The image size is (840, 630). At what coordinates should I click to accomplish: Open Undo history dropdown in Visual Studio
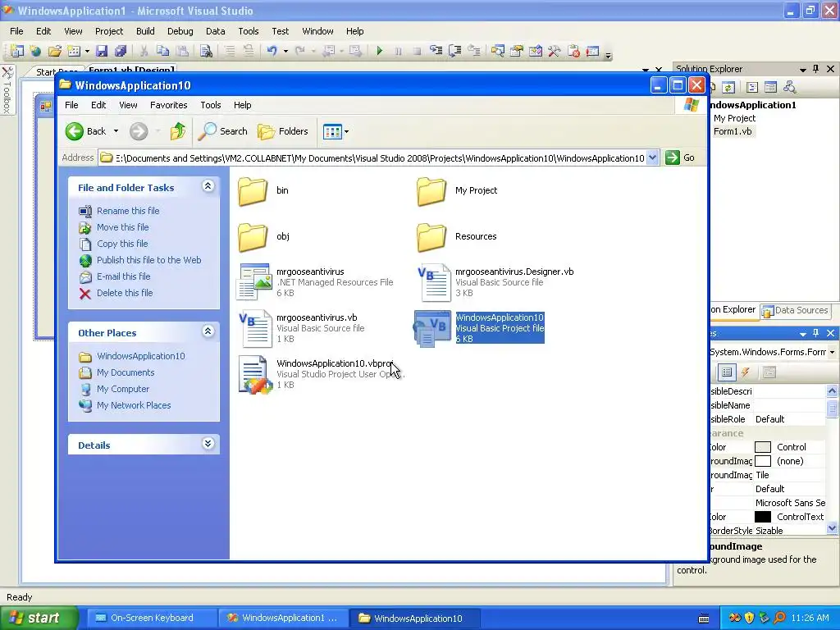pos(285,51)
